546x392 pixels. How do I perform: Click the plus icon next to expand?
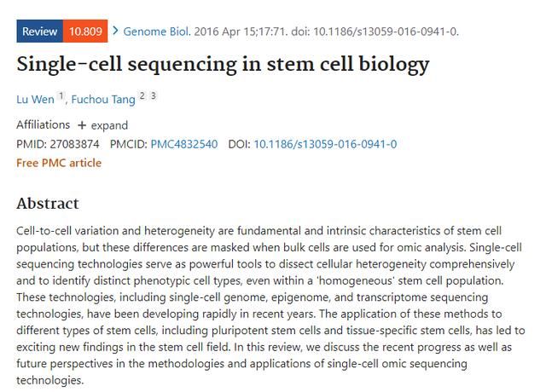pyautogui.click(x=82, y=125)
